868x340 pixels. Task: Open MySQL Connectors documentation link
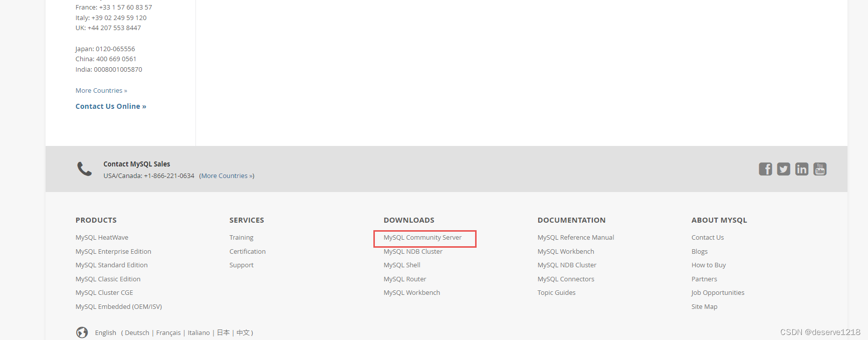pos(566,279)
